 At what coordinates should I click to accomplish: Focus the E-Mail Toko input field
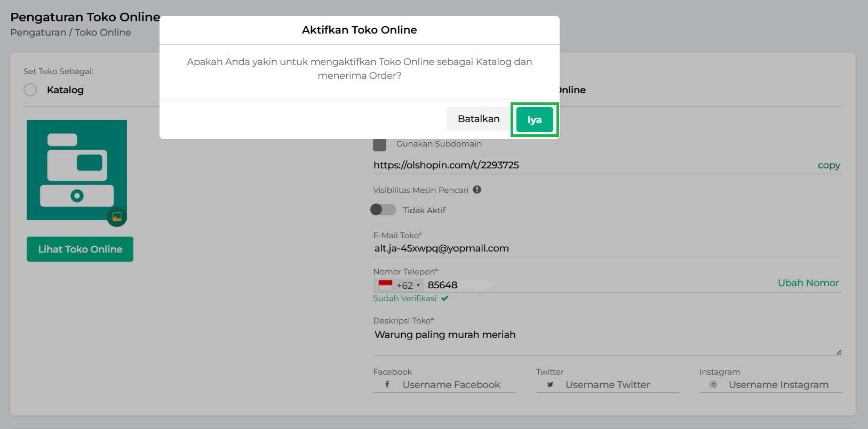click(x=607, y=248)
